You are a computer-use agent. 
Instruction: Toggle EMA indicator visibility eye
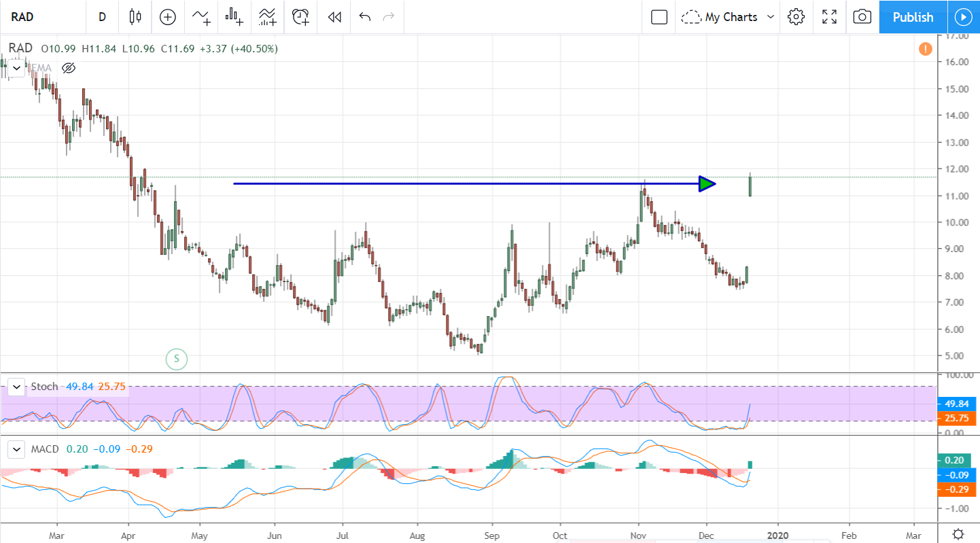tap(68, 67)
